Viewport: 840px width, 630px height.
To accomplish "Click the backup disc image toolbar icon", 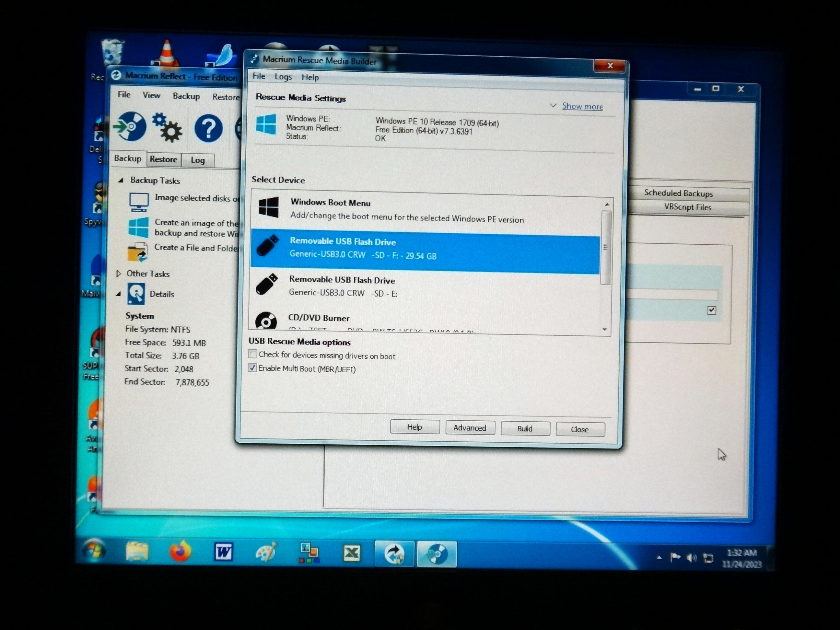I will (x=130, y=126).
